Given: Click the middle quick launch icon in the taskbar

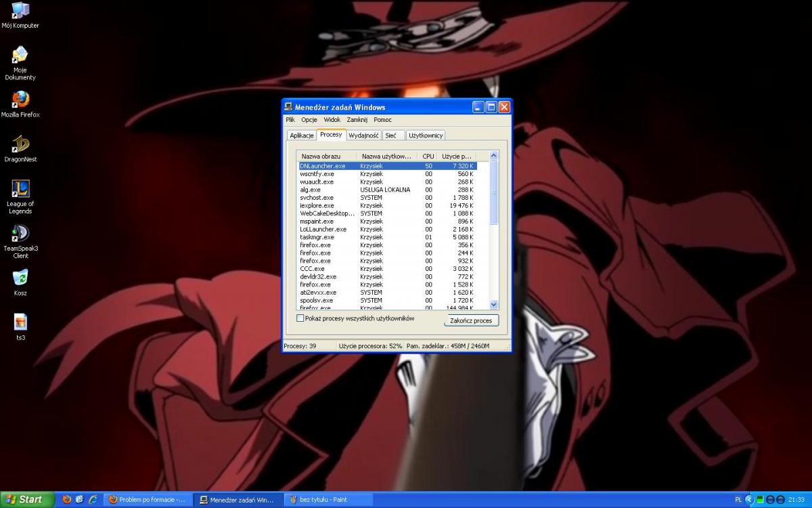Looking at the screenshot, I should point(80,499).
